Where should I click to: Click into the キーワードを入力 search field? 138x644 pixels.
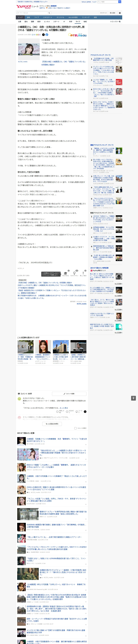coord(32,13)
